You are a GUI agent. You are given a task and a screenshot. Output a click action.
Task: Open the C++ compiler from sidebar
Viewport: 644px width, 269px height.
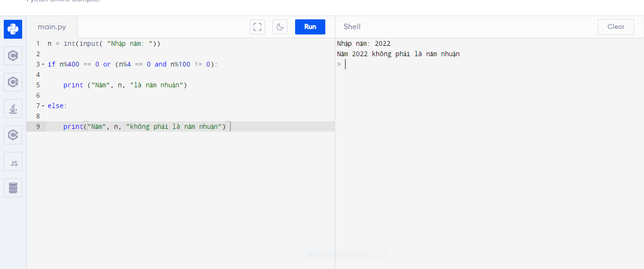point(13,82)
